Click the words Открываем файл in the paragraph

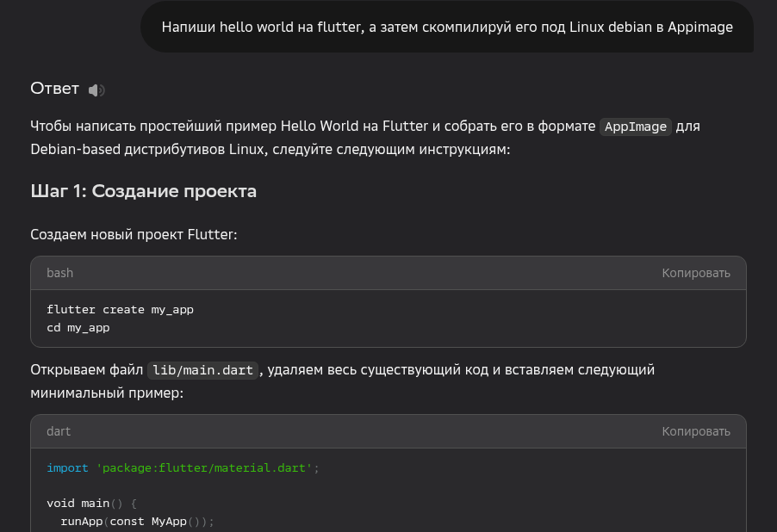[x=86, y=369]
